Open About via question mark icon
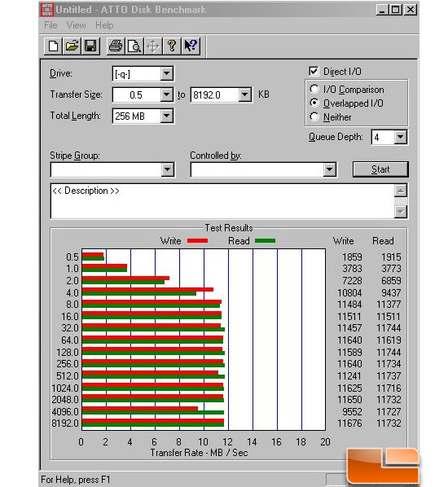This screenshot has width=448, height=487. tap(172, 46)
